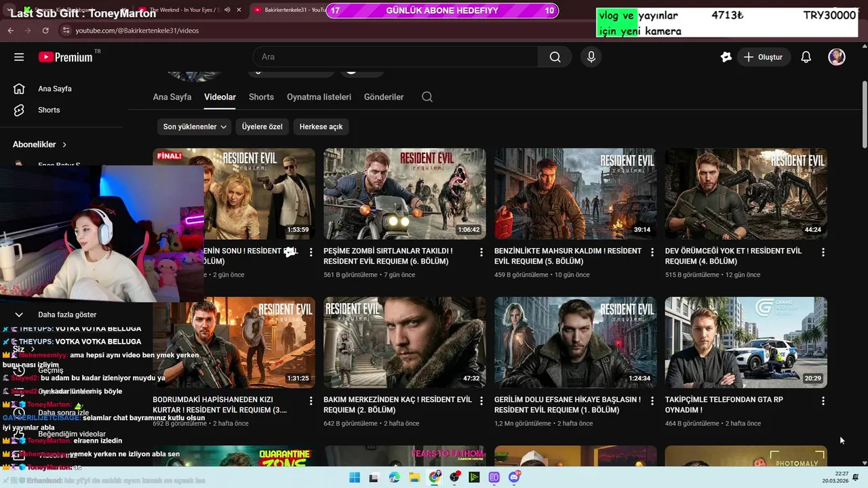868x488 pixels.
Task: Open options for the BODRUMDAKİ HAPİSHANEDEN video
Action: click(x=311, y=401)
